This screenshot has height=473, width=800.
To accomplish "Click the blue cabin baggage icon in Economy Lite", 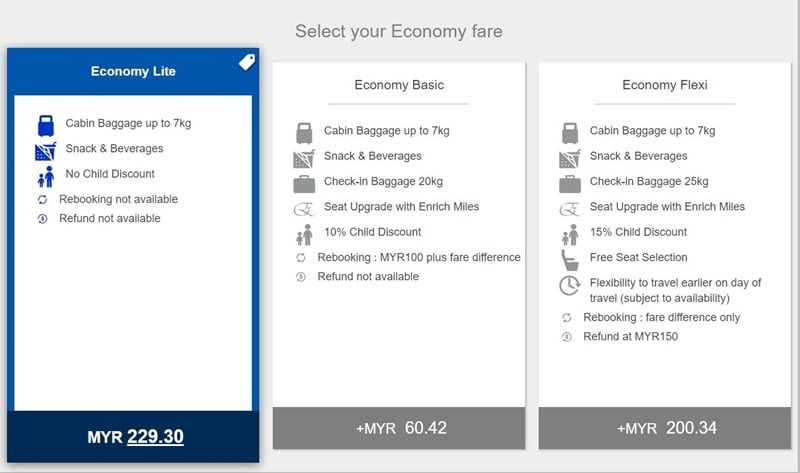I will (x=46, y=126).
